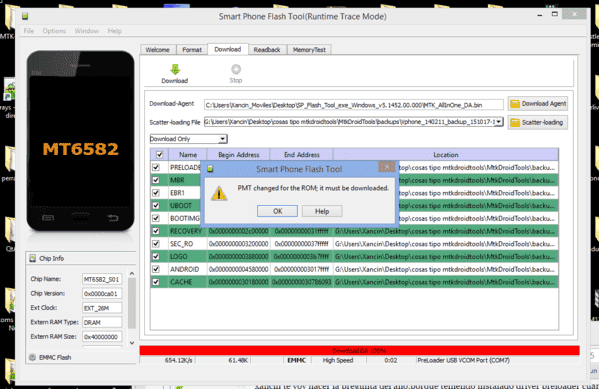
Task: Click the small icon in dialog title bar
Action: pyautogui.click(x=210, y=169)
